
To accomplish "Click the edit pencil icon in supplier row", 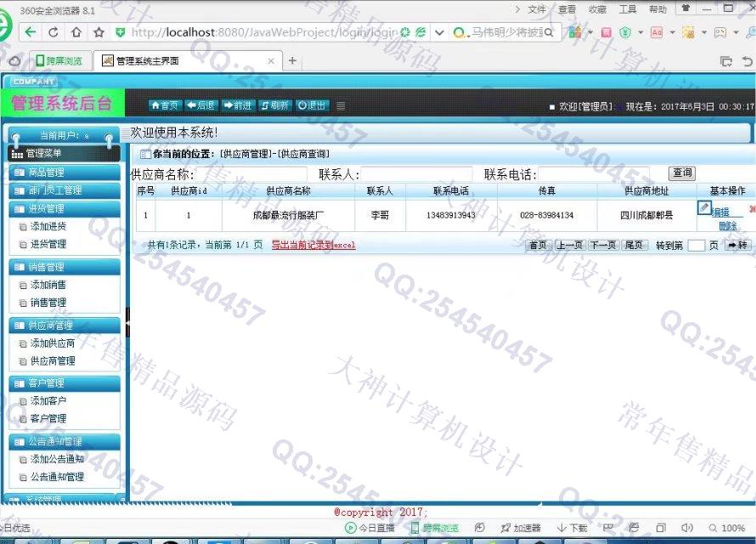I will pos(704,207).
